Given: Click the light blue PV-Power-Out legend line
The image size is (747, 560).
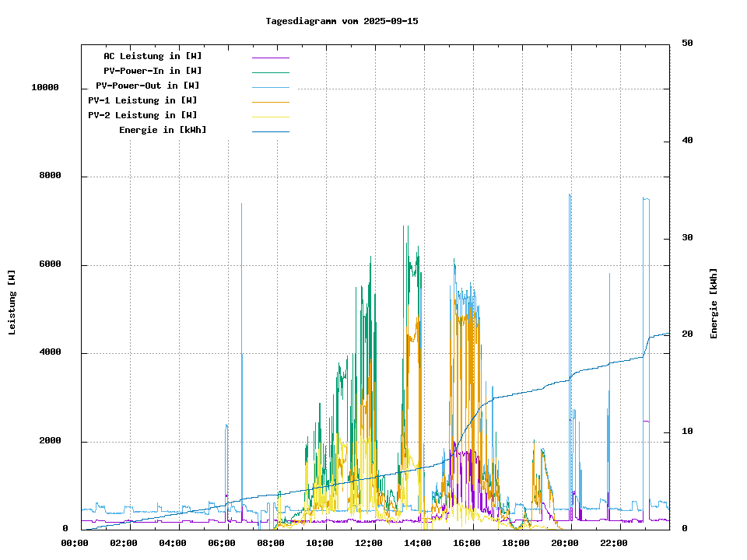Looking at the screenshot, I should pos(270,87).
